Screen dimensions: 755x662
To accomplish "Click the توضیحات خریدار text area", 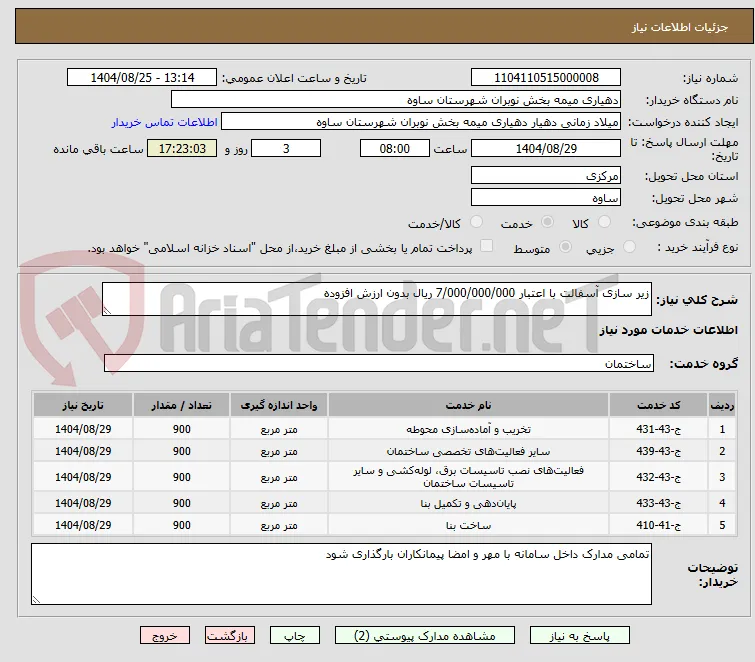I will [341, 574].
